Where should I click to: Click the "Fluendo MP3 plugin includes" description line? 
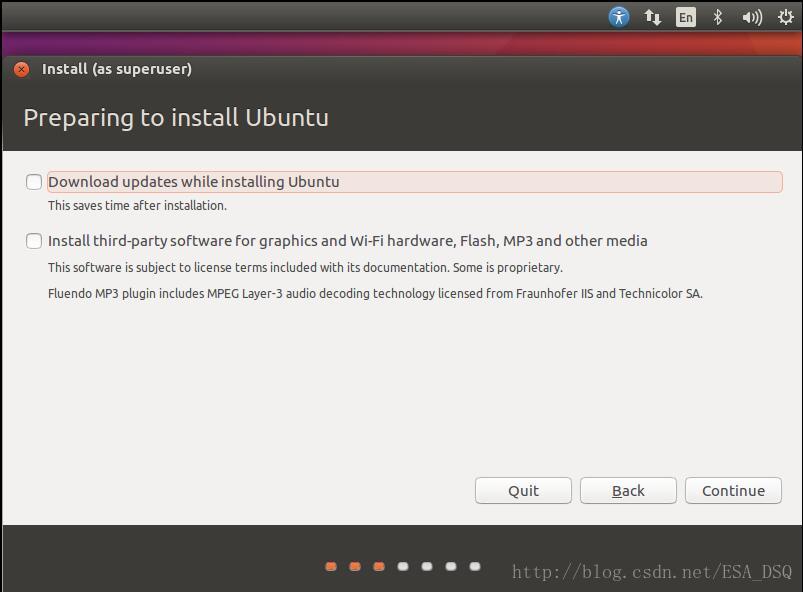coord(375,293)
